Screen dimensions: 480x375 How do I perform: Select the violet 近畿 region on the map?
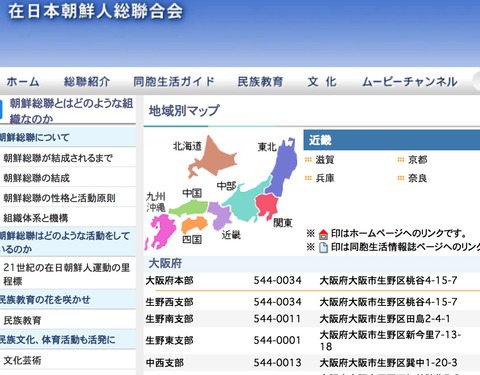point(219,215)
